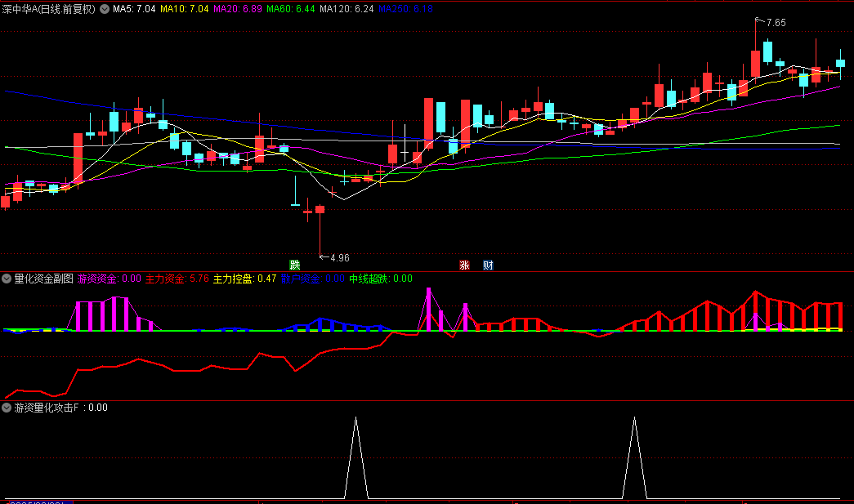
Task: Open the dropdown arrow beside 深中华A title
Action: tap(105, 9)
